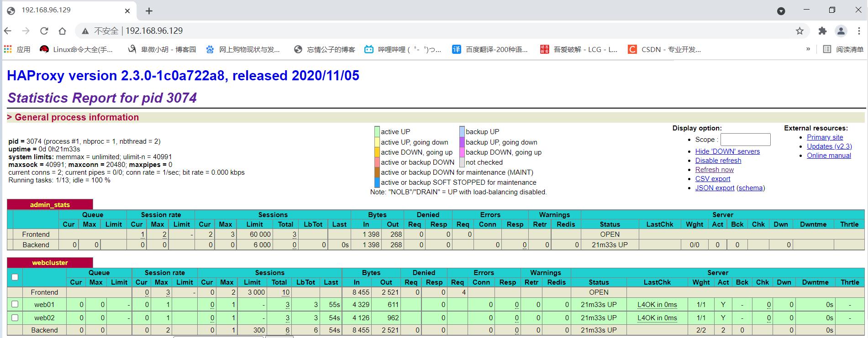Viewport: 868px width, 338px height.
Task: Open the admin_stats proxy header
Action: (50, 205)
